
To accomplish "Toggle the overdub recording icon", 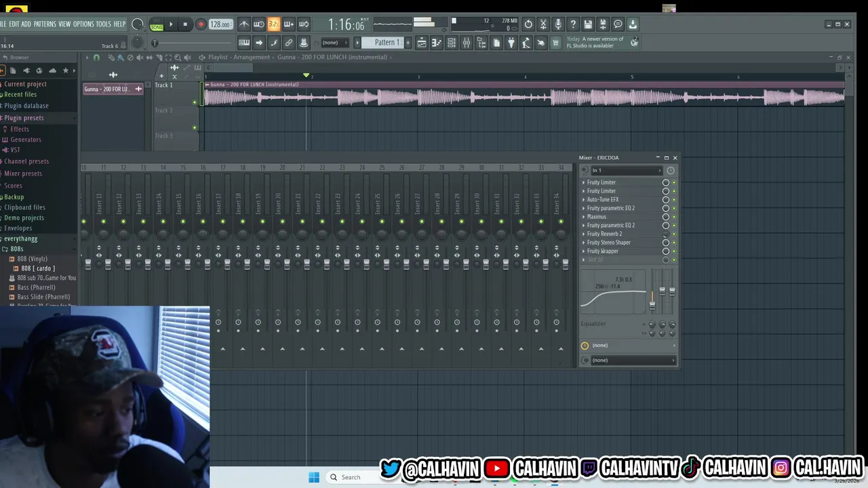I will (289, 24).
